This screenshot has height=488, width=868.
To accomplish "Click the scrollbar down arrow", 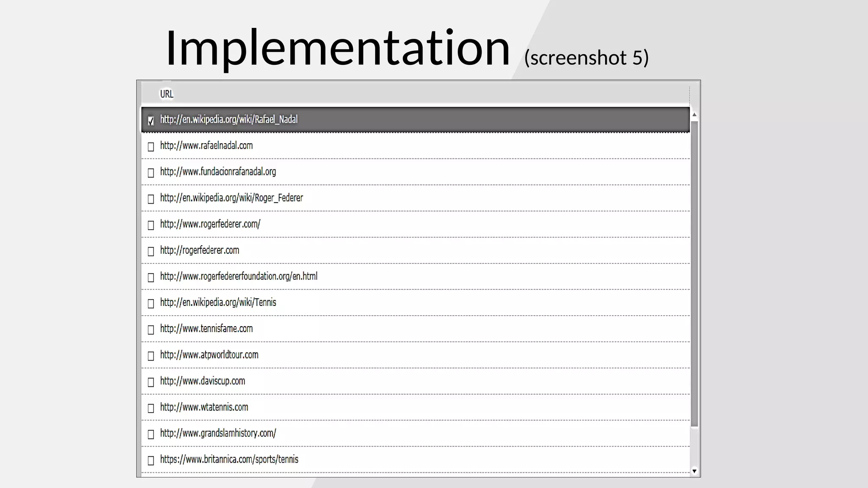I will (694, 471).
